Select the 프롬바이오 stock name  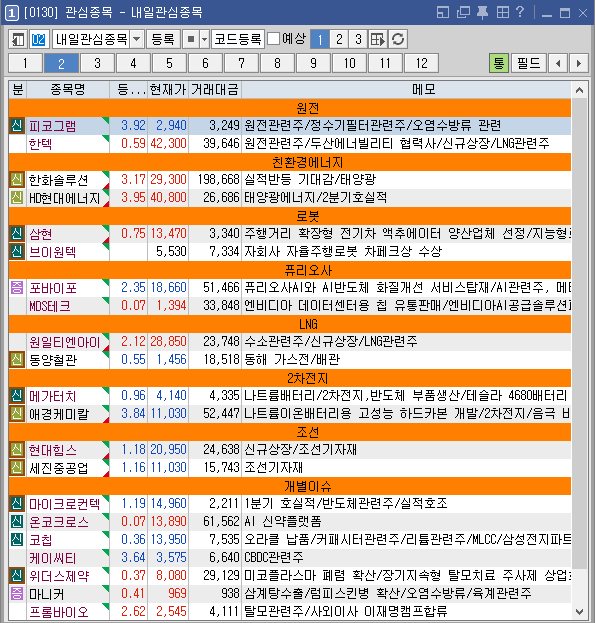click(x=59, y=611)
